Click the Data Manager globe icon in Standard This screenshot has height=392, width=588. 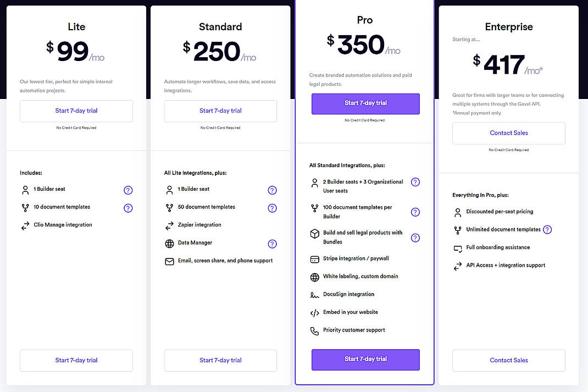(x=169, y=244)
